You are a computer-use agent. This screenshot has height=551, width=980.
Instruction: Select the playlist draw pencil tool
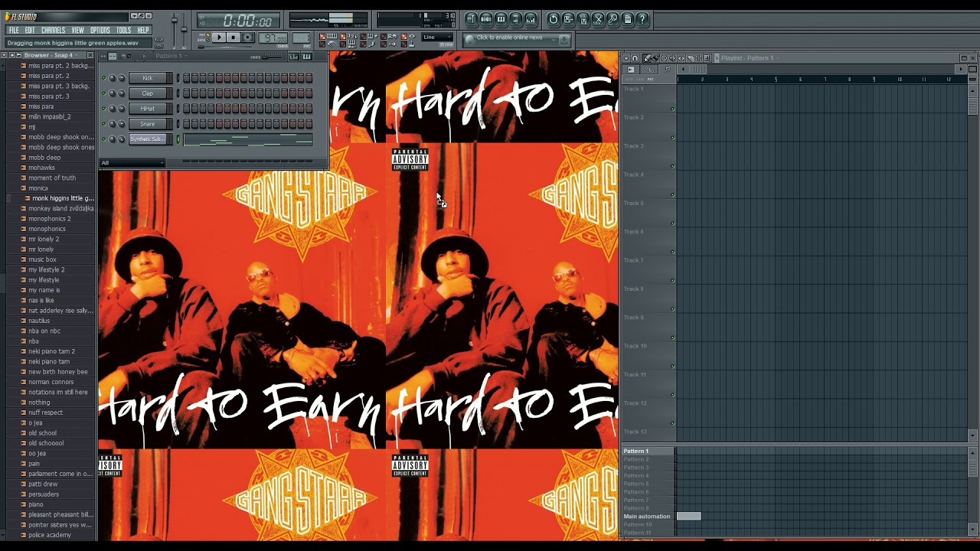point(647,58)
